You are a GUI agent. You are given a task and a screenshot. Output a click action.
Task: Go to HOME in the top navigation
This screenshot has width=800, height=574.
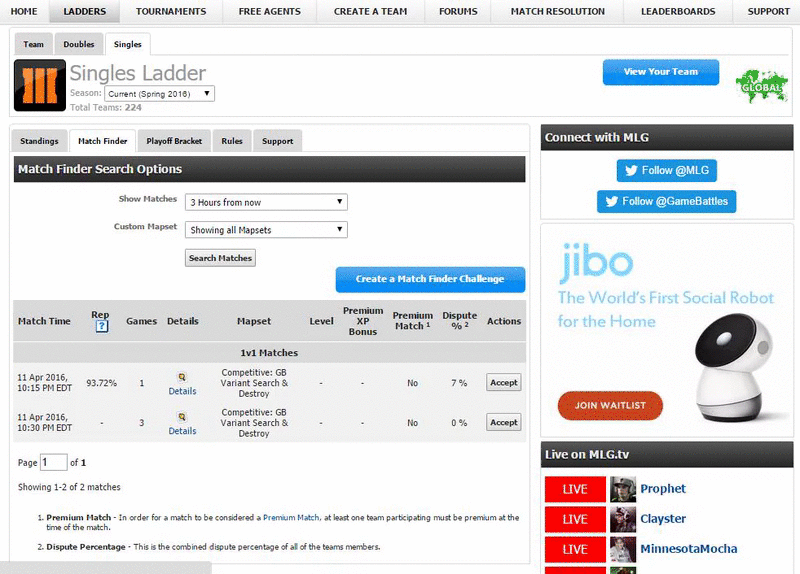(24, 11)
